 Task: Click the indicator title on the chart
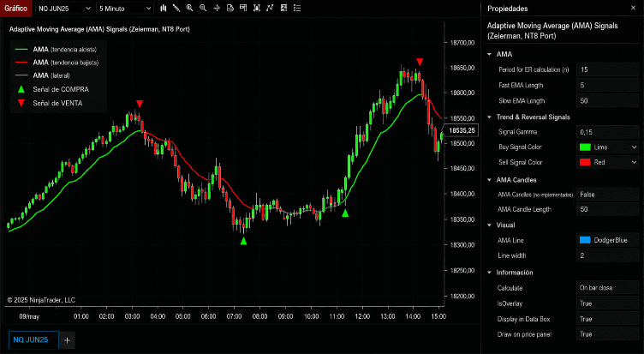[99, 29]
